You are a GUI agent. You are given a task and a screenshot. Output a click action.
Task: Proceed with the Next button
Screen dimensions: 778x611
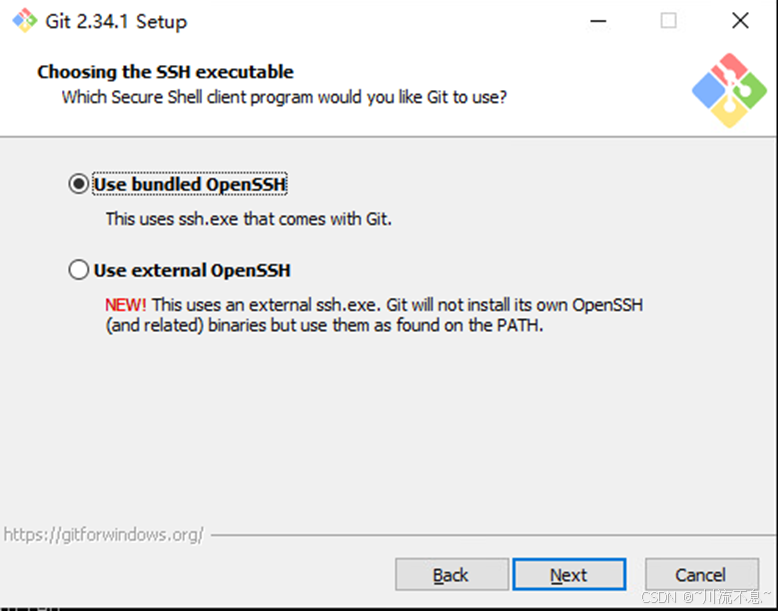(x=569, y=575)
